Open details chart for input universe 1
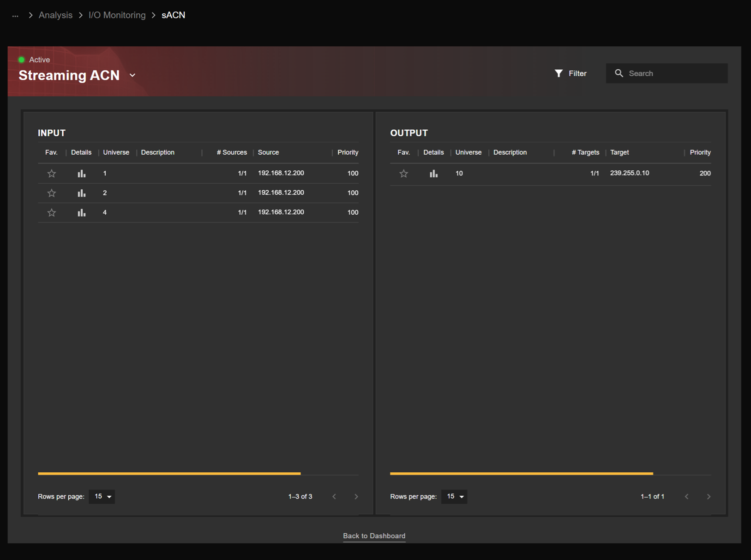Image resolution: width=751 pixels, height=560 pixels. [82, 174]
